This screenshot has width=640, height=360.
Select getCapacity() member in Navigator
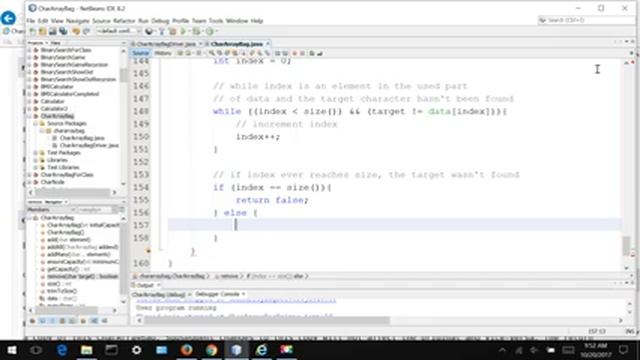[x=68, y=269]
